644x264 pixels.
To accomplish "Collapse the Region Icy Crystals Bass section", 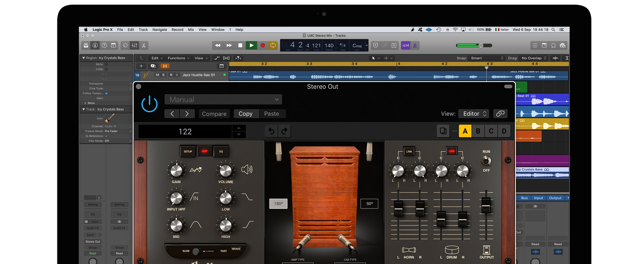I will 84,58.
